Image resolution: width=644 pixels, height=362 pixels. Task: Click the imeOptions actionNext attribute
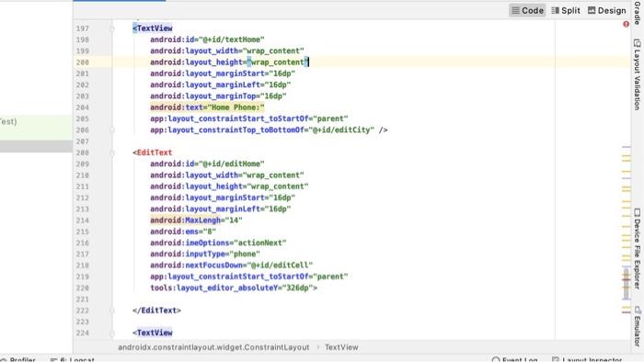point(218,243)
